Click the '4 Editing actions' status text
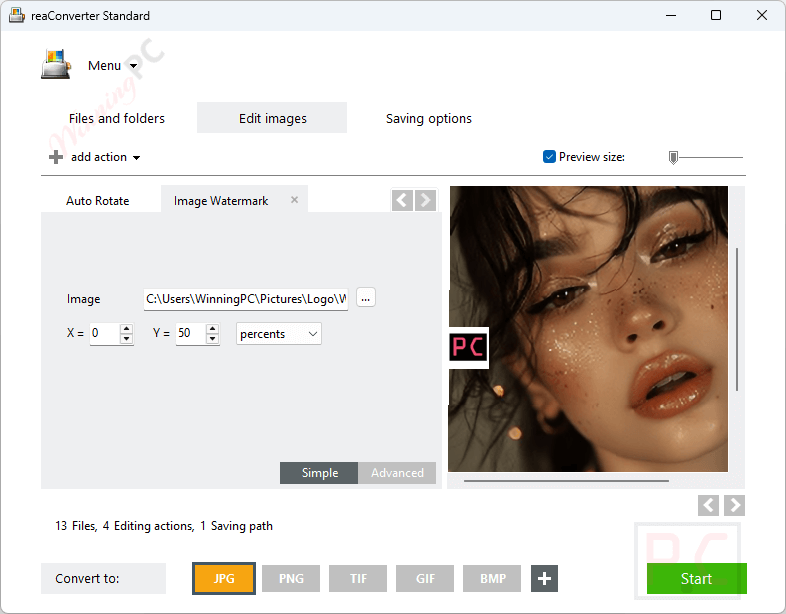This screenshot has width=786, height=614. tap(148, 526)
